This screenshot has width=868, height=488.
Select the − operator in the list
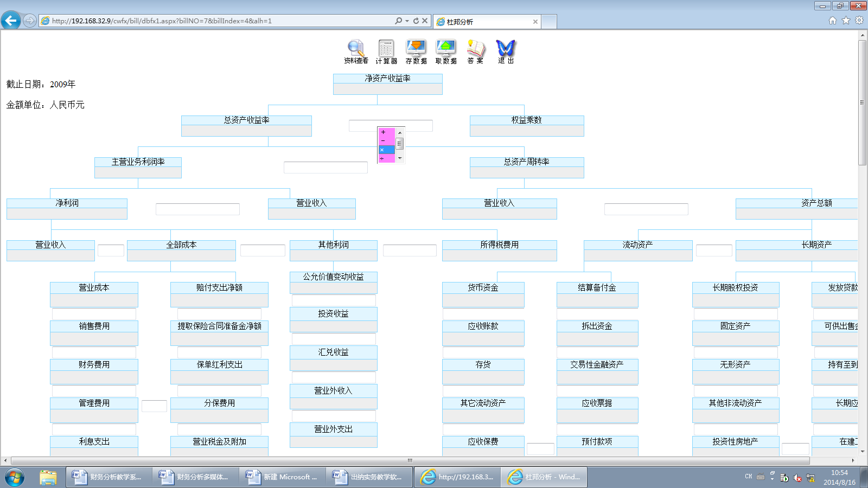387,141
